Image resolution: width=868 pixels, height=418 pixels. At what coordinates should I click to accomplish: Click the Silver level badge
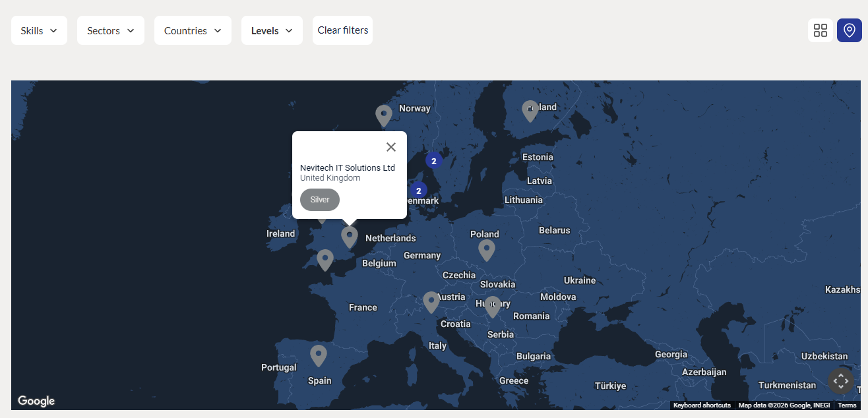(x=320, y=200)
